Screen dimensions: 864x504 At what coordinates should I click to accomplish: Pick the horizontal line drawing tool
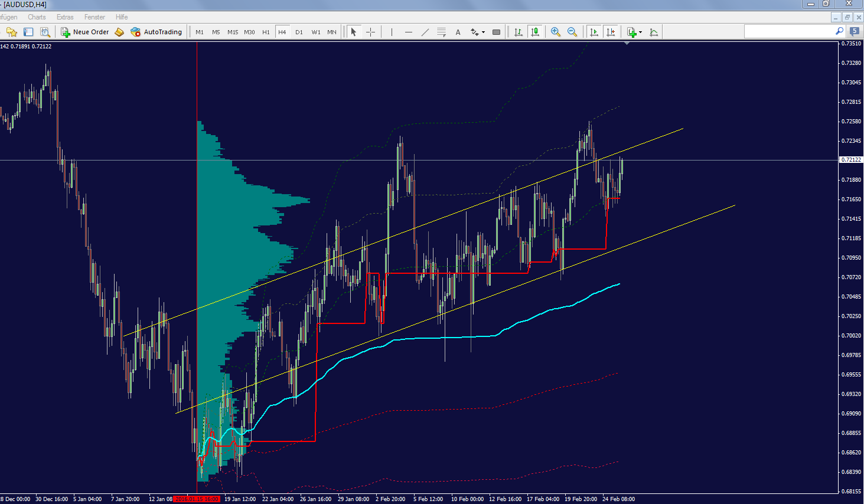tap(408, 32)
